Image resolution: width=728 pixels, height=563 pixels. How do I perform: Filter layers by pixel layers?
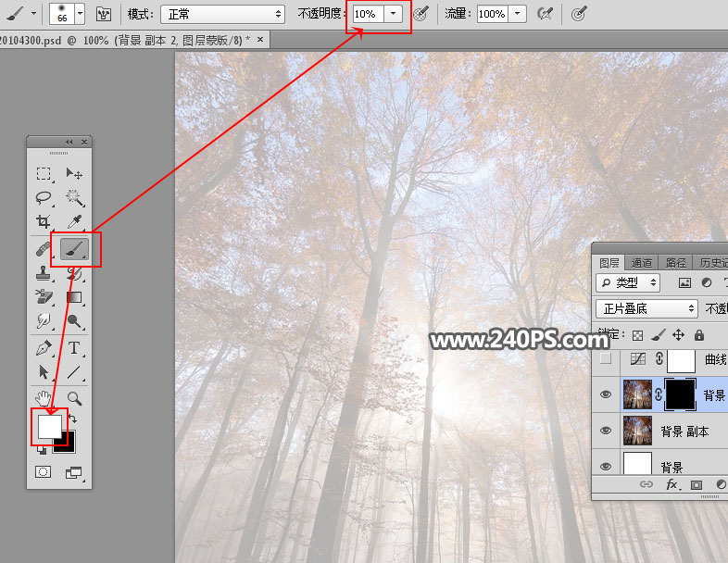(684, 282)
